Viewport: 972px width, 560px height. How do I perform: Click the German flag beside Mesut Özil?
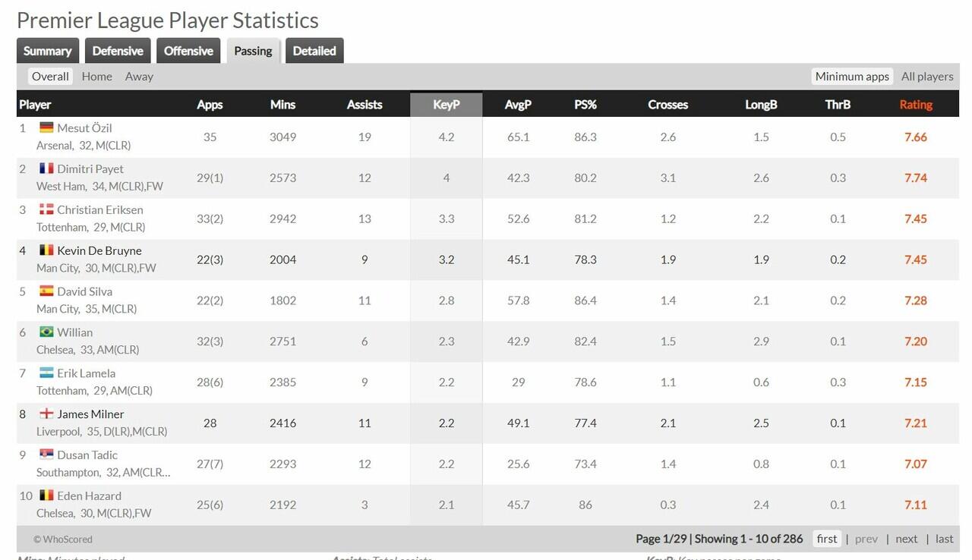pos(46,127)
